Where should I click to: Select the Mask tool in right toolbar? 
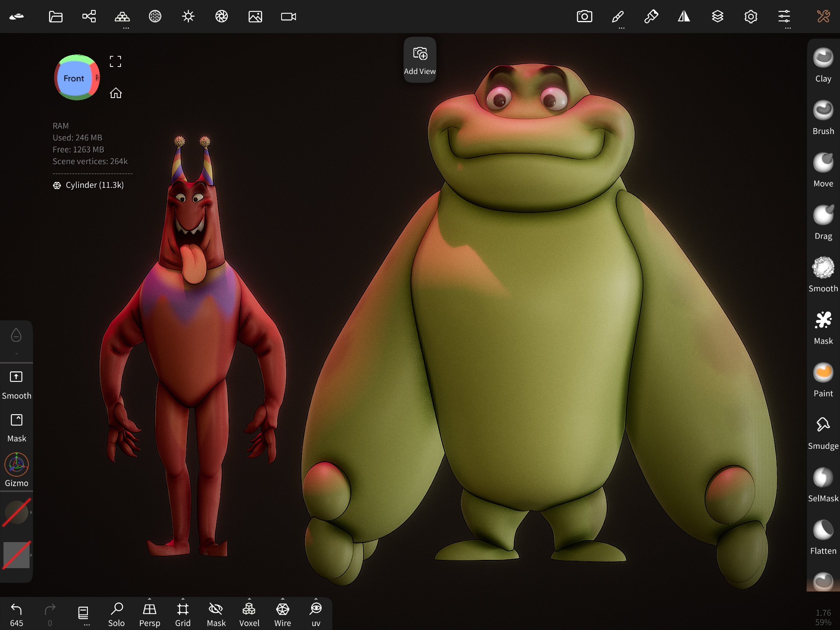(823, 327)
